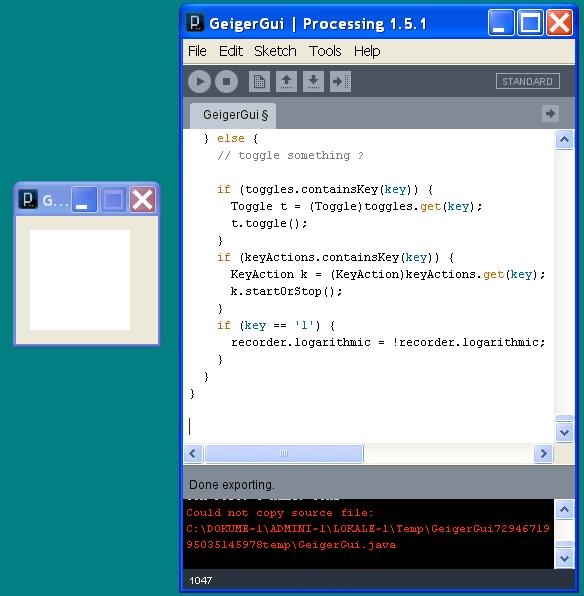
Task: Open the File menu
Action: pyautogui.click(x=197, y=51)
